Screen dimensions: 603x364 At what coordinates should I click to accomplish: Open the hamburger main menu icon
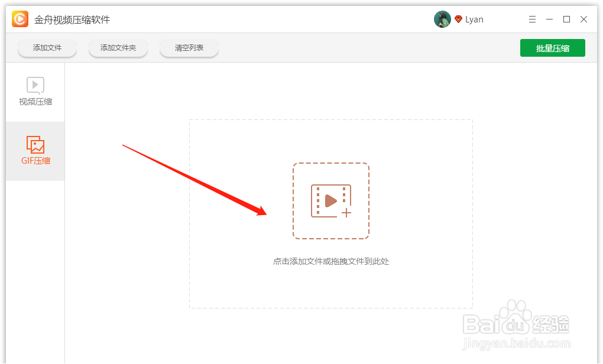[532, 19]
